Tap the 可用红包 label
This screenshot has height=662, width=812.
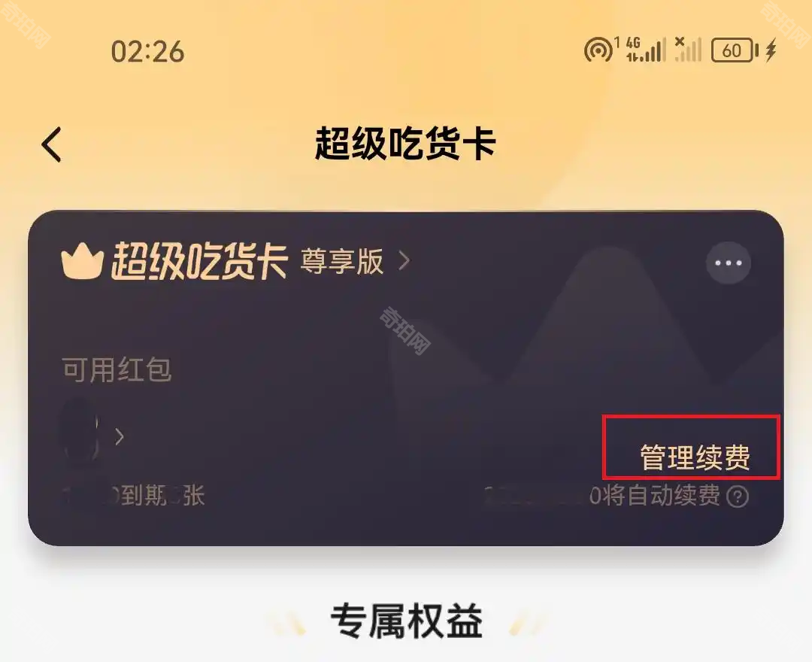tap(117, 369)
